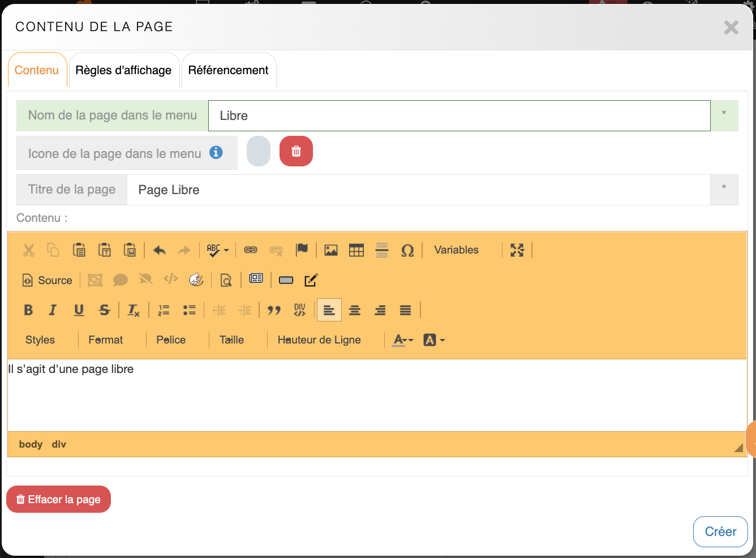Insert a horizontal line
Viewport: 756px width, 558px height.
[382, 250]
